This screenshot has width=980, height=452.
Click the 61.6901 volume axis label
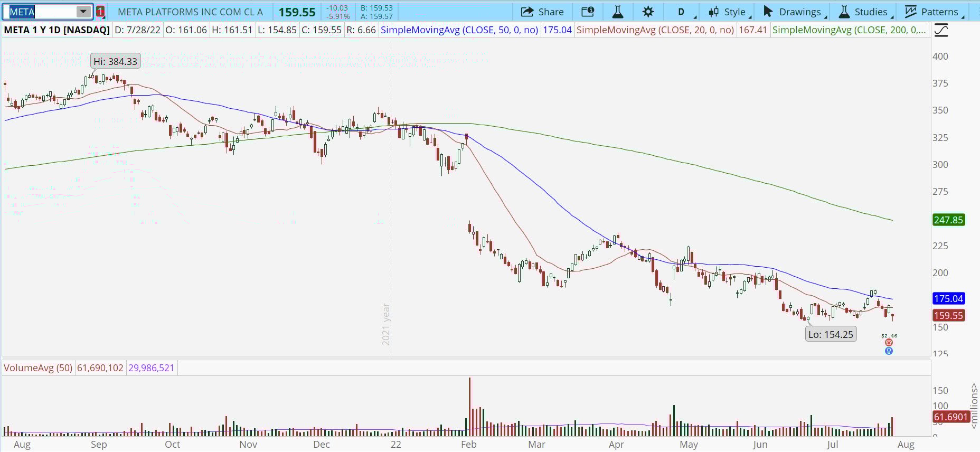pos(951,417)
